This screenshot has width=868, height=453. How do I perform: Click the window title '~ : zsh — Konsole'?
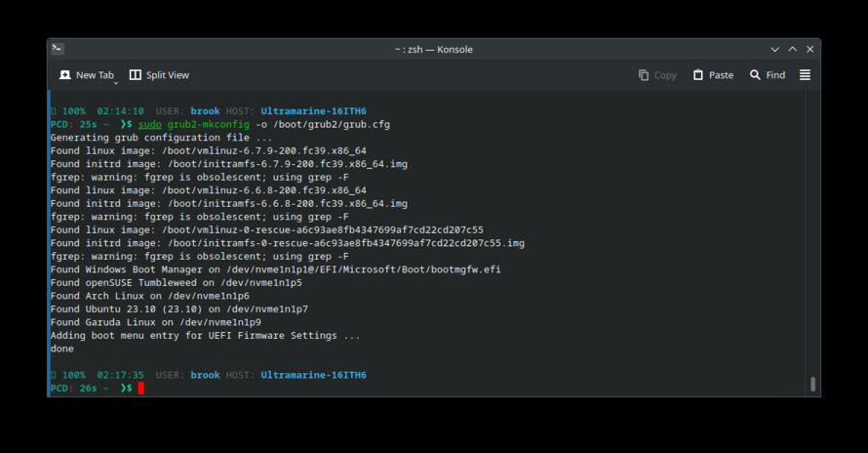[433, 50]
